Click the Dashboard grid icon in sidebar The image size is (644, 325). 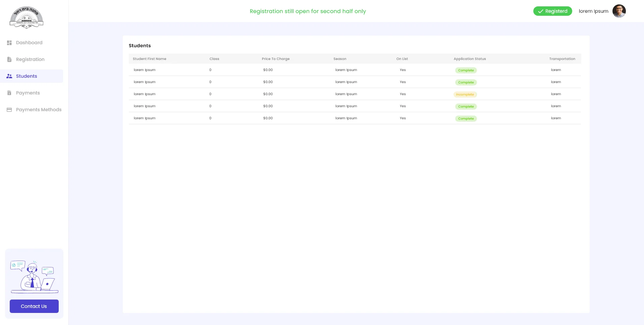9,43
